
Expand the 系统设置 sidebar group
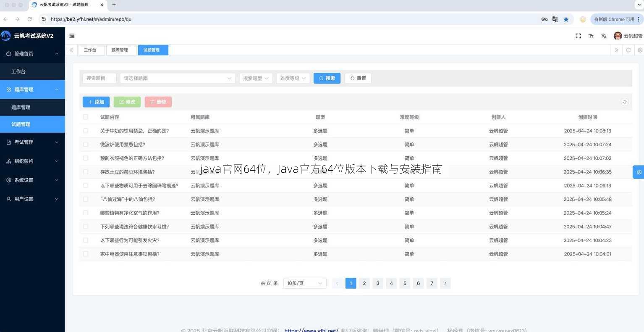[32, 180]
